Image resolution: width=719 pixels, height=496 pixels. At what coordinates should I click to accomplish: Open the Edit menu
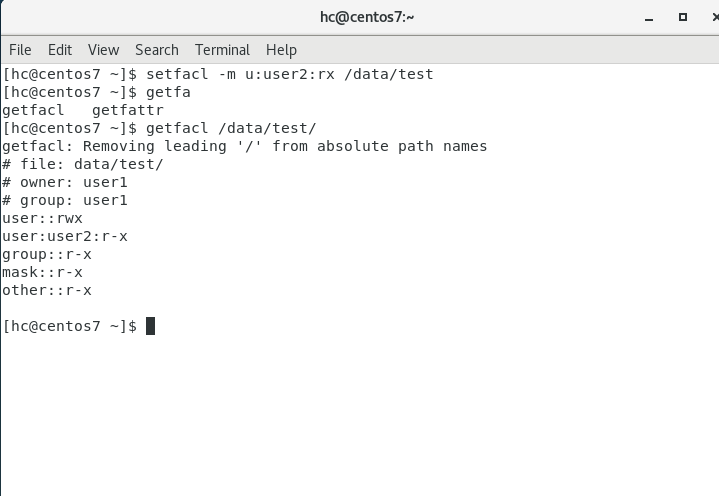pos(60,50)
